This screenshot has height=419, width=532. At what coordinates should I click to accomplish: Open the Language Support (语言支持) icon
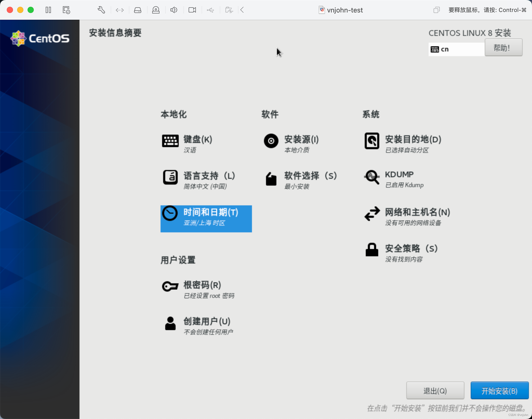[x=170, y=177]
